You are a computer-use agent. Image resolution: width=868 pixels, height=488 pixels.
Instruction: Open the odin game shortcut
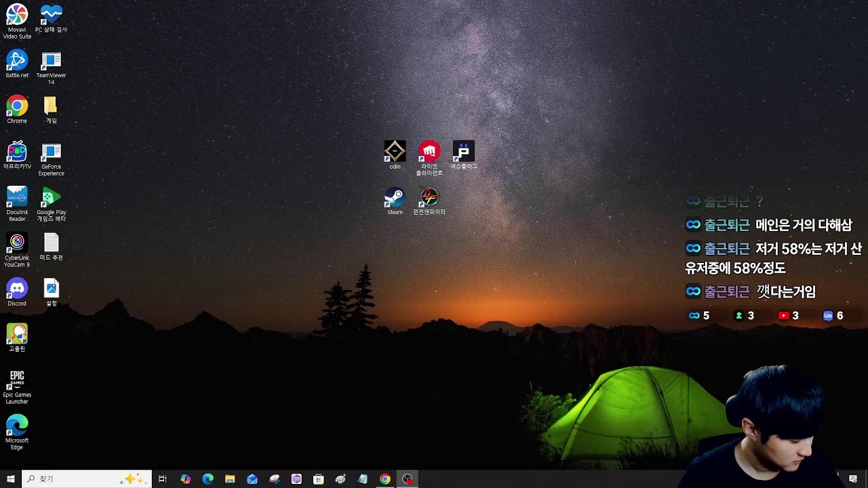395,155
